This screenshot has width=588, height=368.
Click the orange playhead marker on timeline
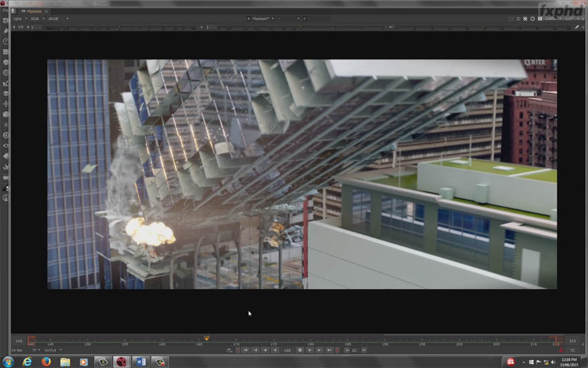click(206, 338)
